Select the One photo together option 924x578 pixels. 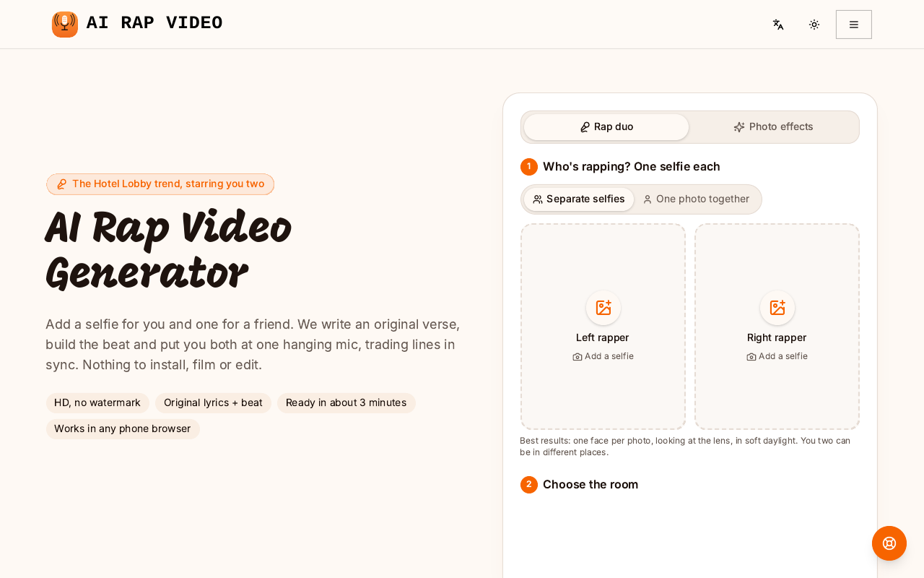(696, 199)
